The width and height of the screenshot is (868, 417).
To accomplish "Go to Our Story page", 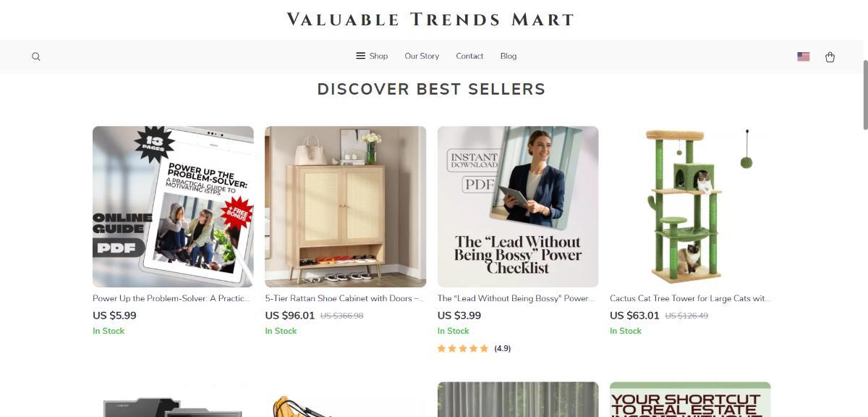I will tap(422, 56).
